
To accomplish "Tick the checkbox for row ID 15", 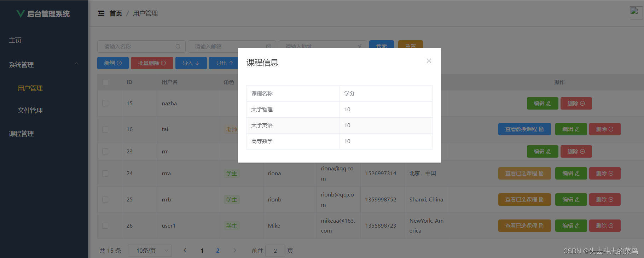I will (105, 103).
